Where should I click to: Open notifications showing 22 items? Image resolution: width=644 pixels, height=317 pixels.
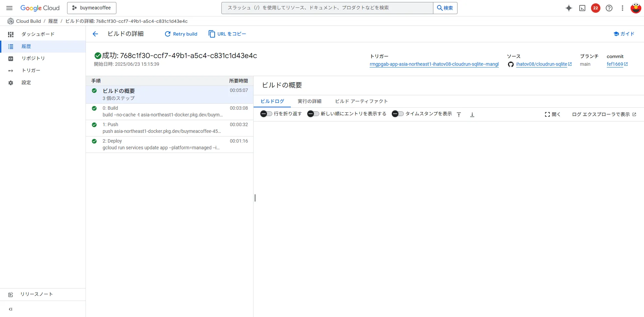coord(595,8)
